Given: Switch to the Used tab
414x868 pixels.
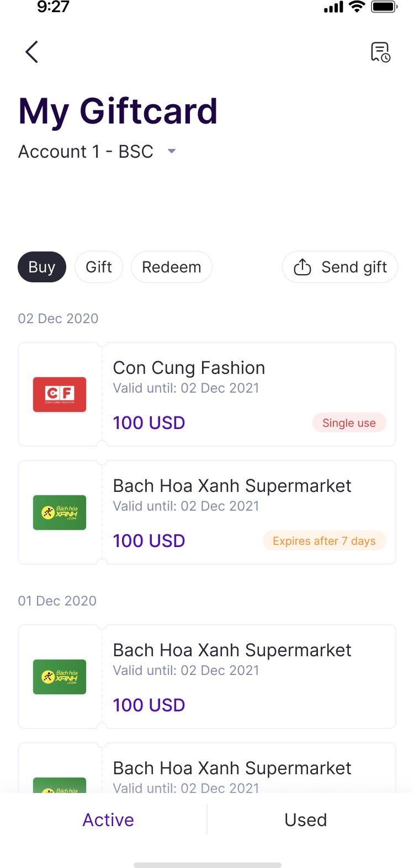Looking at the screenshot, I should 306,819.
